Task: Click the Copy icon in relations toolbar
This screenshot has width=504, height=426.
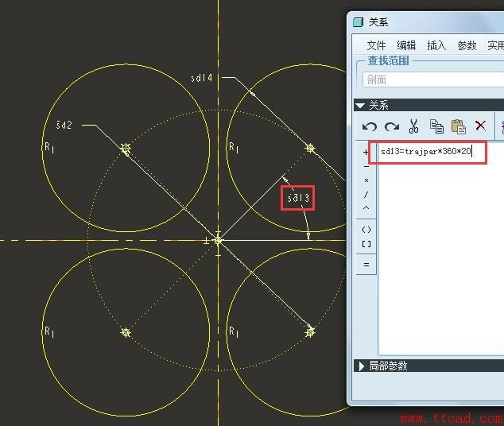Action: tap(436, 126)
